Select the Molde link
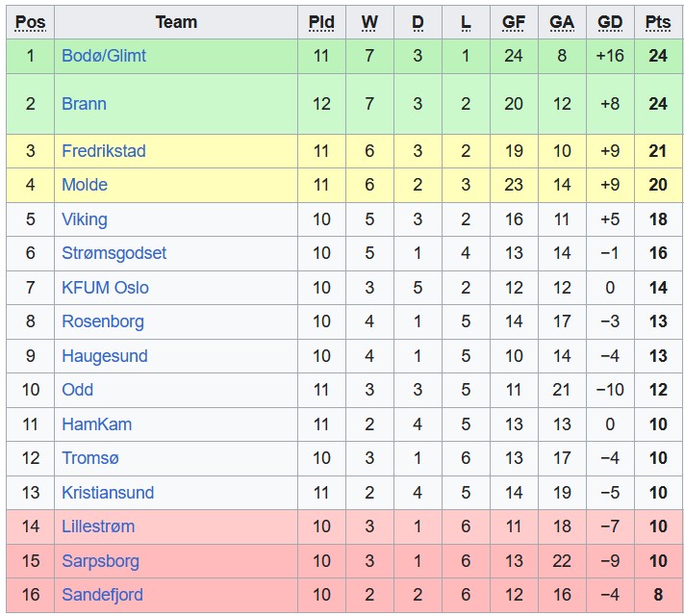 pos(85,185)
